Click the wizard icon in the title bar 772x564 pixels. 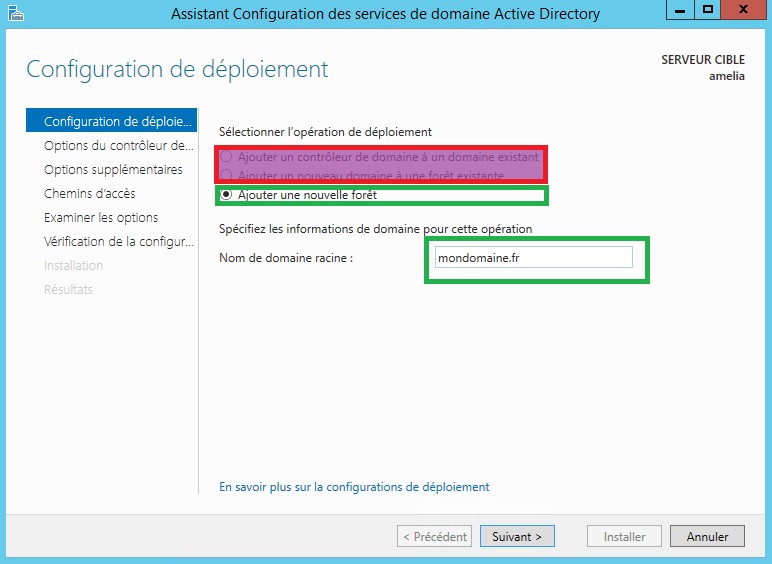[x=14, y=13]
